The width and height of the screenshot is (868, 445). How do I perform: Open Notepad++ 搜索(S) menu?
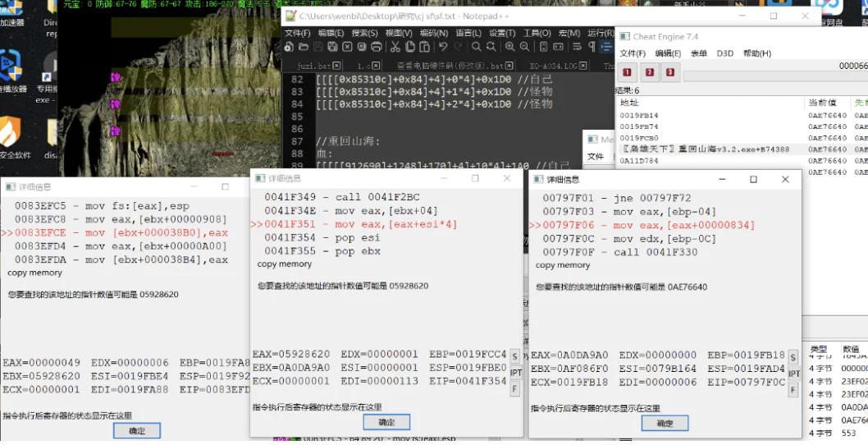click(364, 33)
